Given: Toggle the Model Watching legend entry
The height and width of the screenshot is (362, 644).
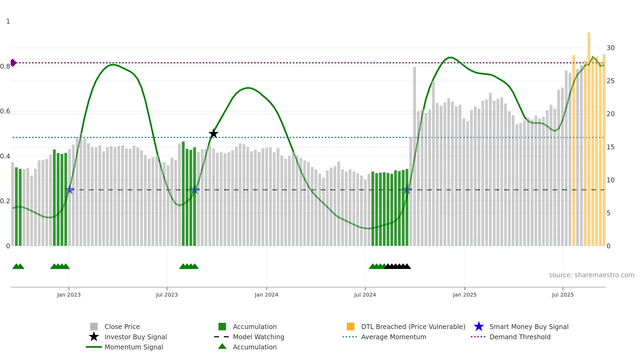Looking at the screenshot, I should (x=258, y=337).
